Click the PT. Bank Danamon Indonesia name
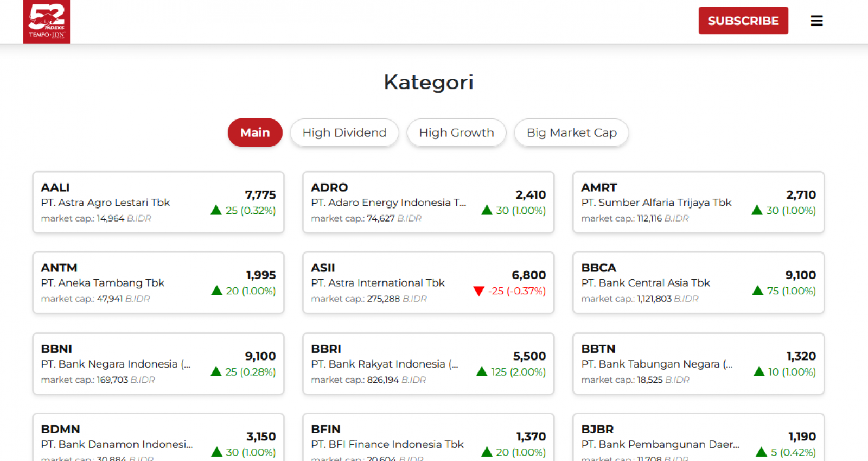Image resolution: width=868 pixels, height=461 pixels. (x=117, y=444)
